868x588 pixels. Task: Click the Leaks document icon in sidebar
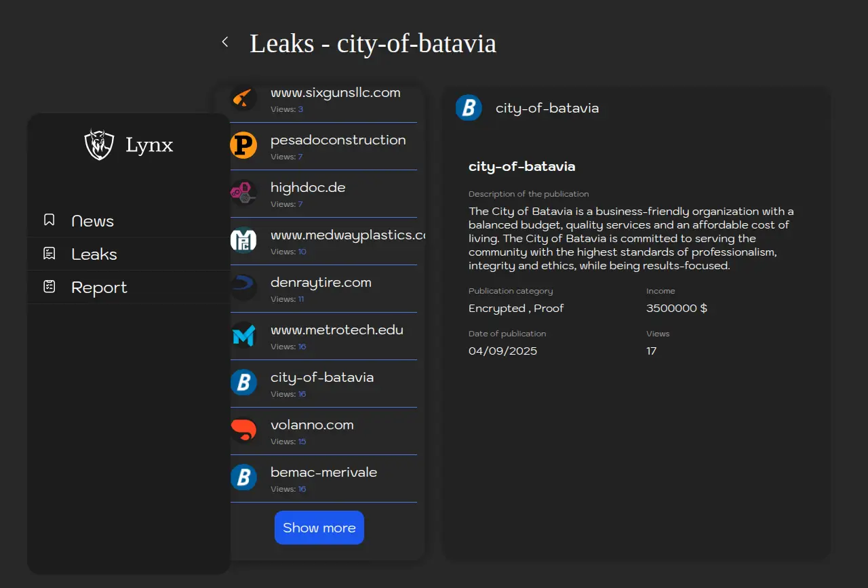(49, 254)
